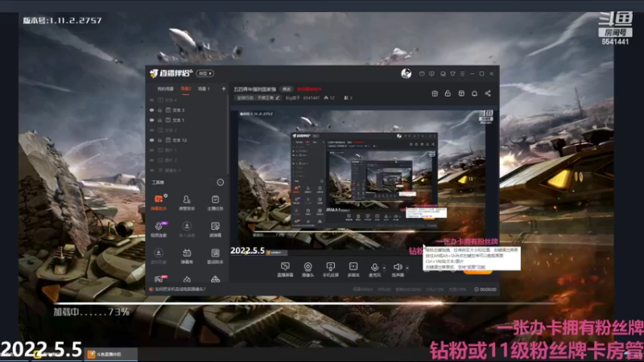This screenshot has height=362, width=644.
Task: Click scene source list scrollbar
Action: coord(228,135)
